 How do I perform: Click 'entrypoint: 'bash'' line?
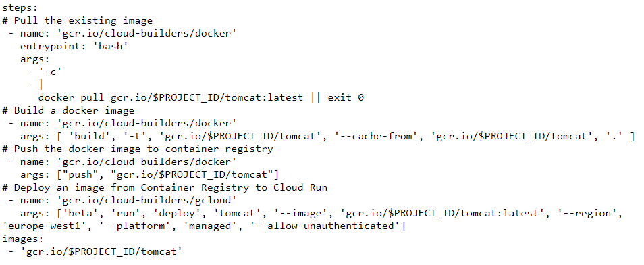pos(75,47)
